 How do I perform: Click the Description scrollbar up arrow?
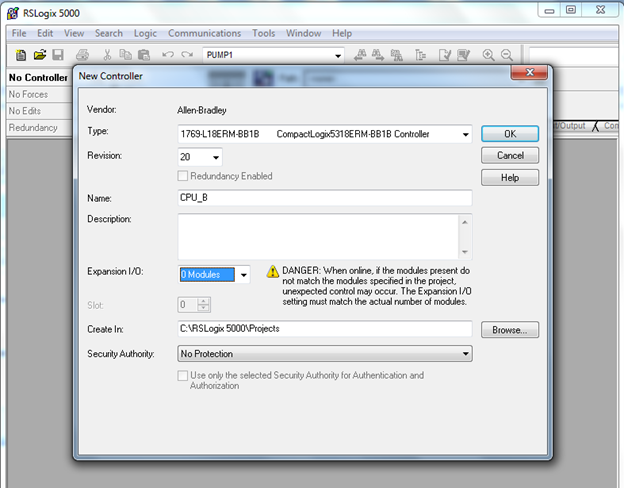[x=465, y=222]
